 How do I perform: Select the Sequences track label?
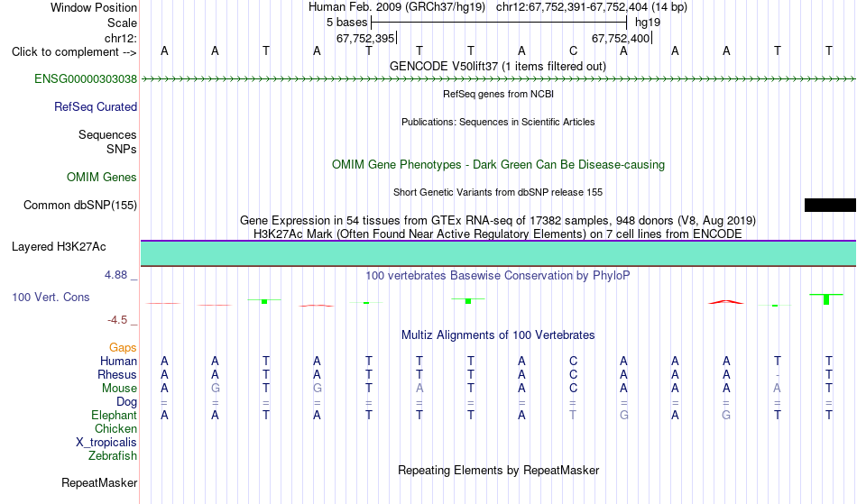point(107,134)
